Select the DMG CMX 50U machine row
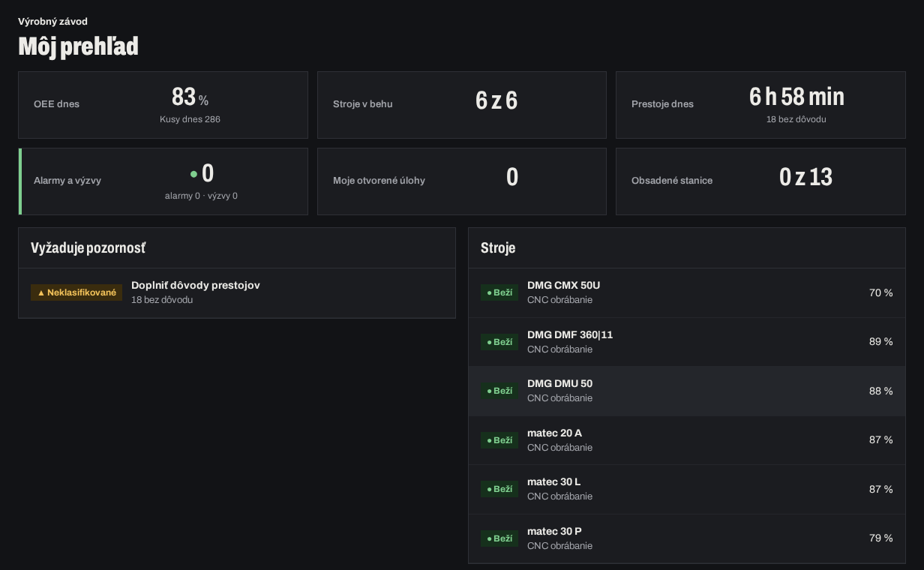Image resolution: width=924 pixels, height=570 pixels. [687, 292]
